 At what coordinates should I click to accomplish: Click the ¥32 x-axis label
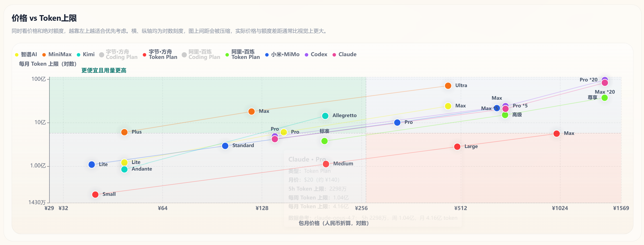pyautogui.click(x=63, y=208)
